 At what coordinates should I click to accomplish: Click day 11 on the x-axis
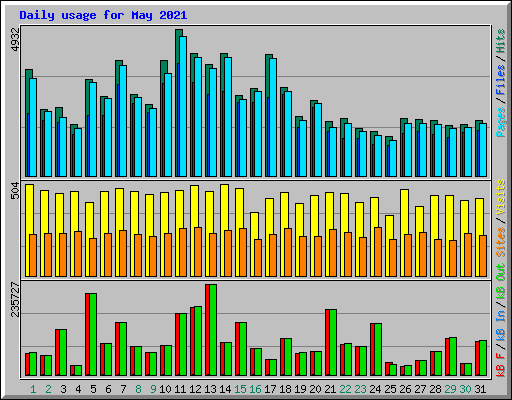(180, 389)
